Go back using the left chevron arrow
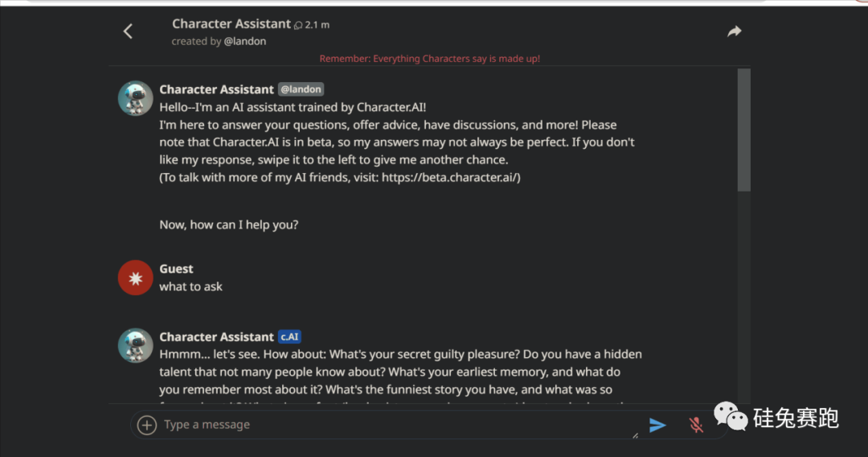Screen dimensions: 868x457 pos(128,31)
